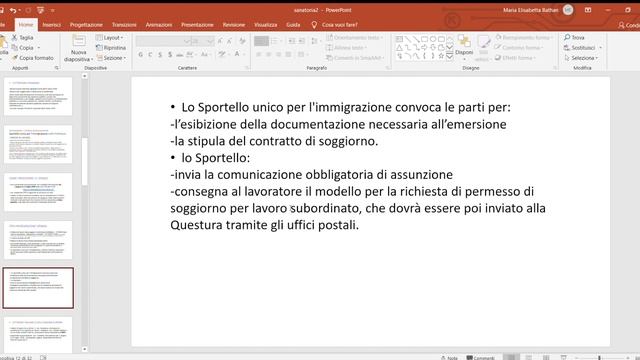The height and width of the screenshot is (360, 640).
Task: Click the Taglia (cut) button
Action: (23, 38)
